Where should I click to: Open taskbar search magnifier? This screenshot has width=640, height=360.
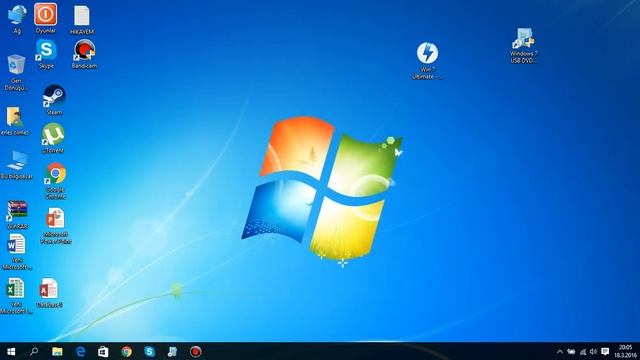34,351
